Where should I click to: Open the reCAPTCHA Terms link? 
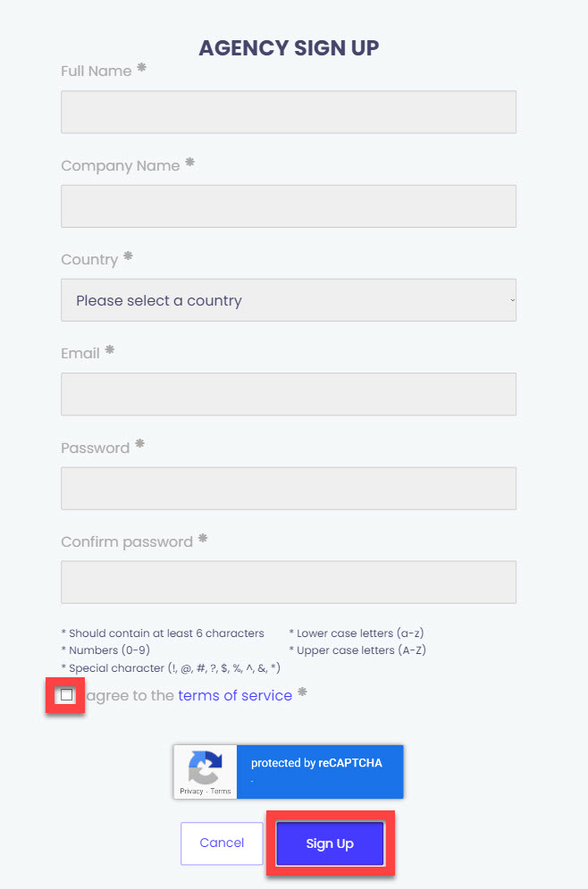click(221, 791)
